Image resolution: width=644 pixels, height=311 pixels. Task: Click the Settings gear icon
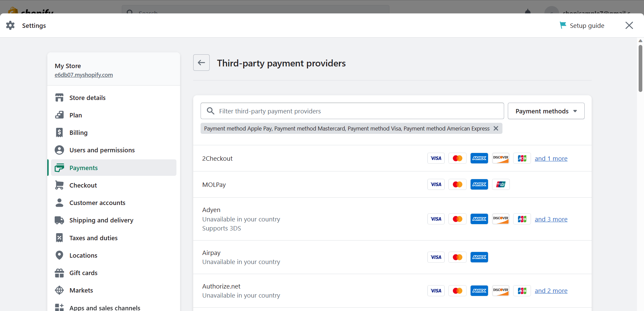[10, 25]
